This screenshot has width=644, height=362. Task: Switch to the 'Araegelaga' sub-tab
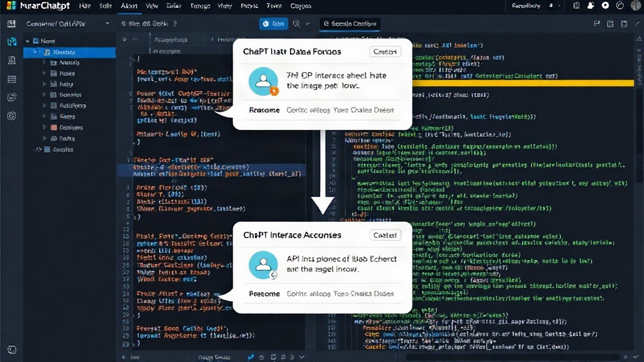click(170, 40)
